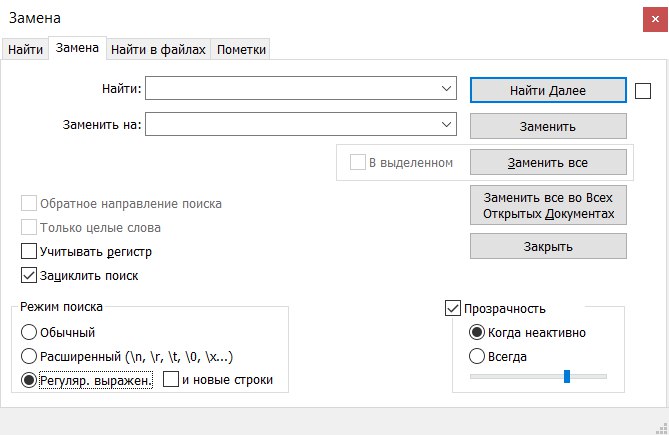Screen dimensions: 669x435
Task: Tick the checkbox beside Найти Далее button
Action: click(643, 91)
